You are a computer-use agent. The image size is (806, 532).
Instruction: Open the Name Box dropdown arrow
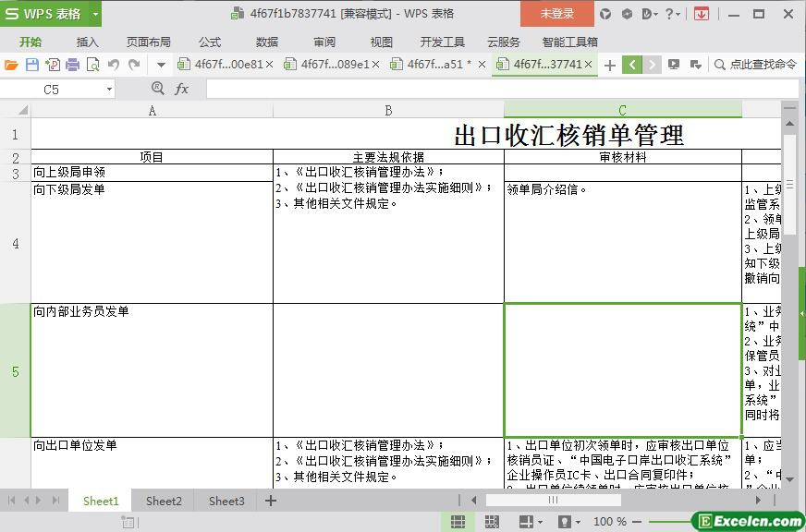109,90
